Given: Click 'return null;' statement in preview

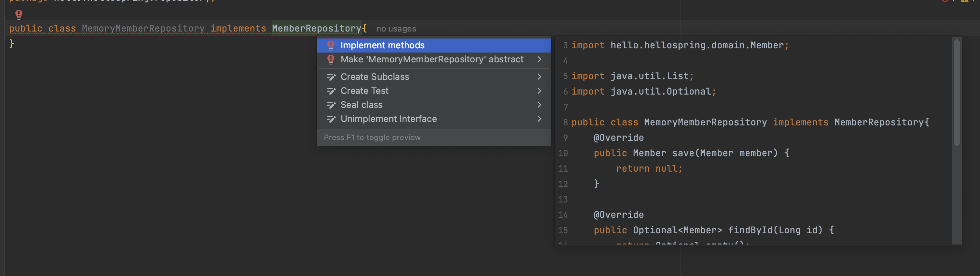Looking at the screenshot, I should coord(649,169).
